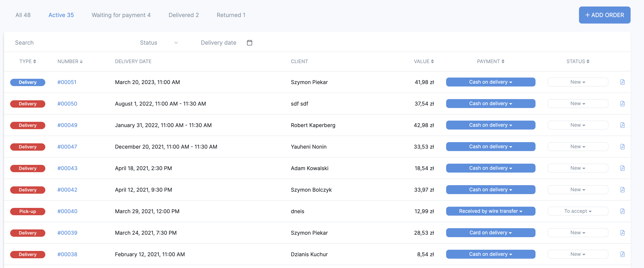644x268 pixels.
Task: Open PDF icon for order #00040
Action: pyautogui.click(x=622, y=211)
